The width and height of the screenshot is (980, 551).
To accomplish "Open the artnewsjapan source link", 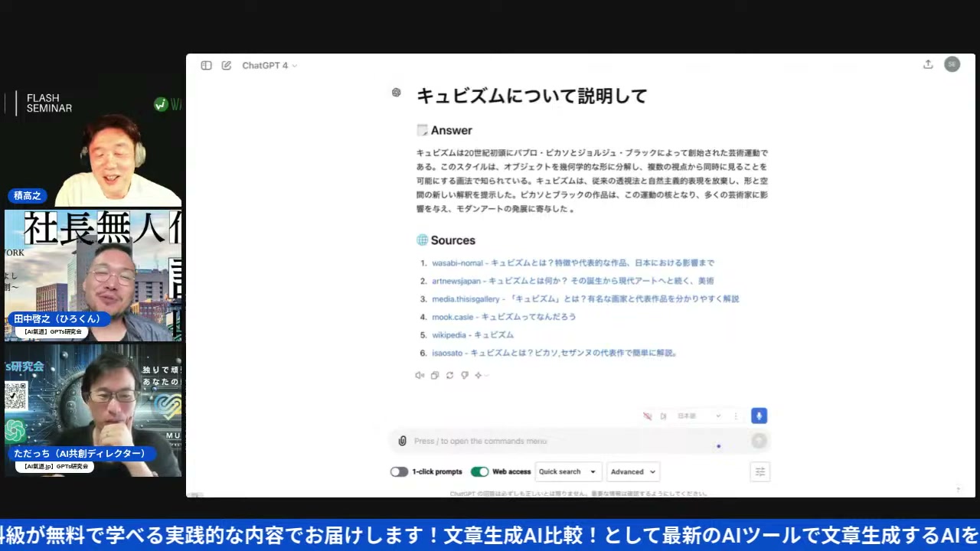I will click(573, 281).
